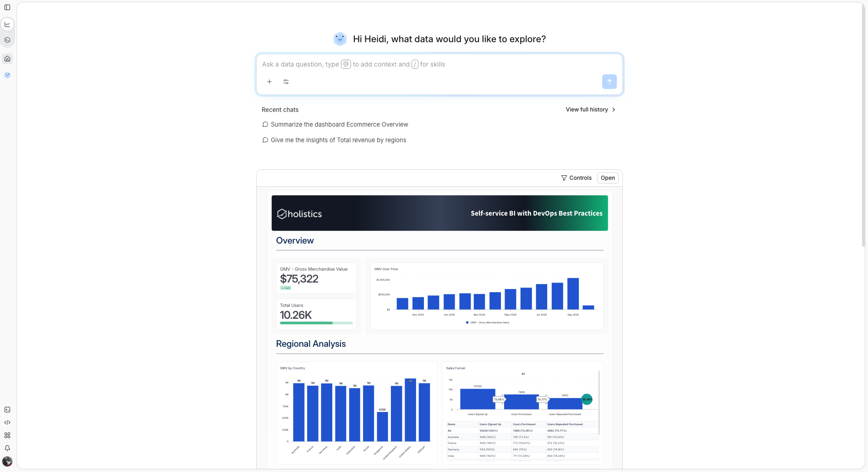Open the terminal console icon in sidebar
The width and height of the screenshot is (868, 472).
(x=7, y=410)
